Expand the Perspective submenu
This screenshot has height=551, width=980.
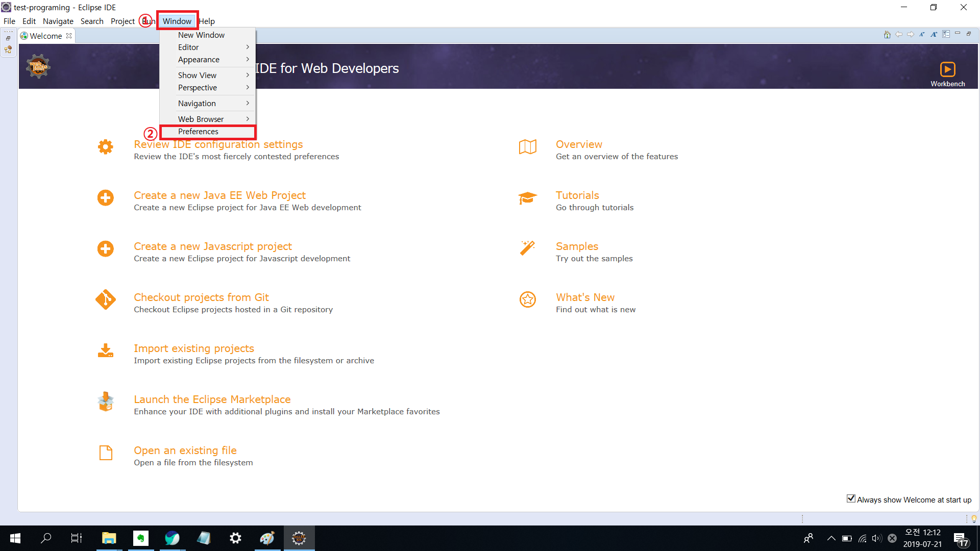click(207, 88)
